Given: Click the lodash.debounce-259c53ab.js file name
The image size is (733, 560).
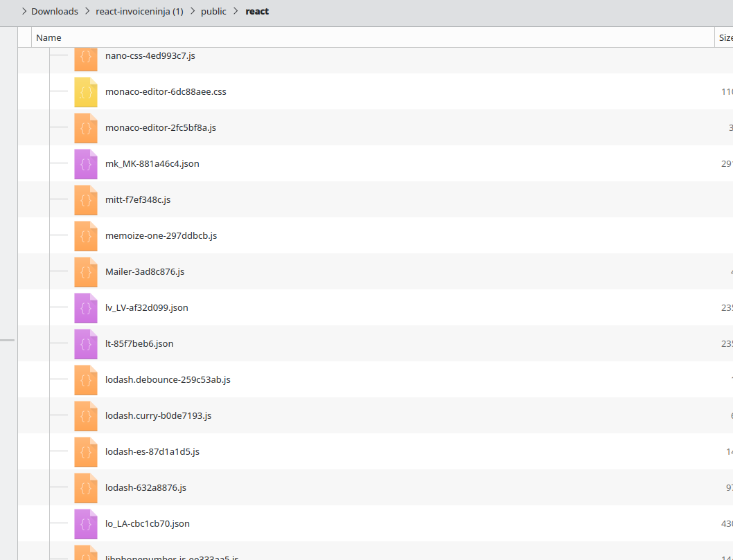Looking at the screenshot, I should 168,379.
